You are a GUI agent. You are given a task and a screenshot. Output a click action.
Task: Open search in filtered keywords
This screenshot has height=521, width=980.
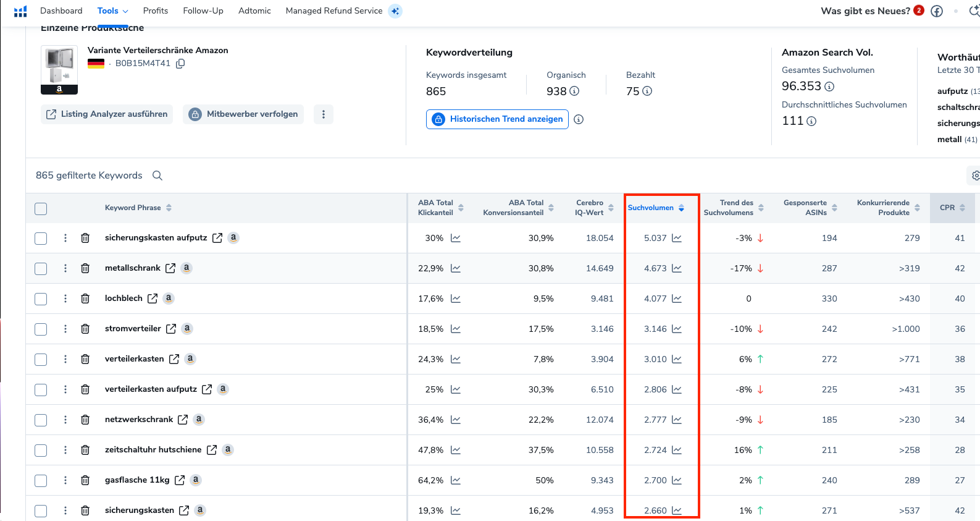pyautogui.click(x=157, y=176)
